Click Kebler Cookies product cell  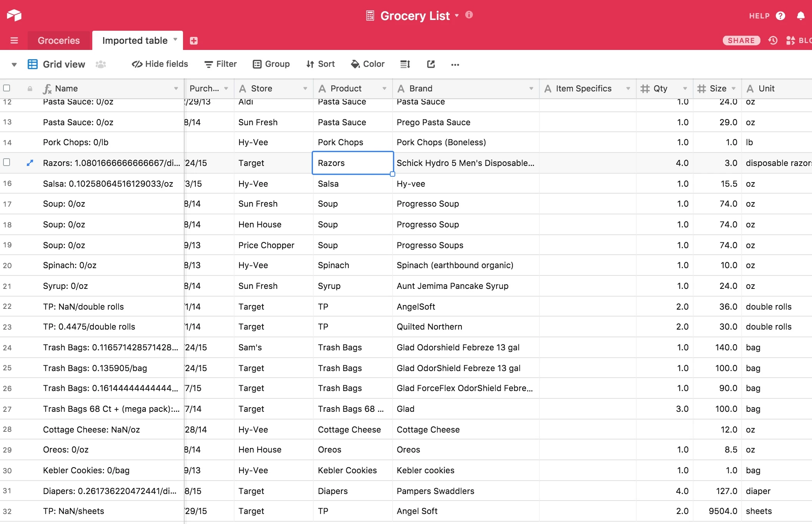pos(353,470)
